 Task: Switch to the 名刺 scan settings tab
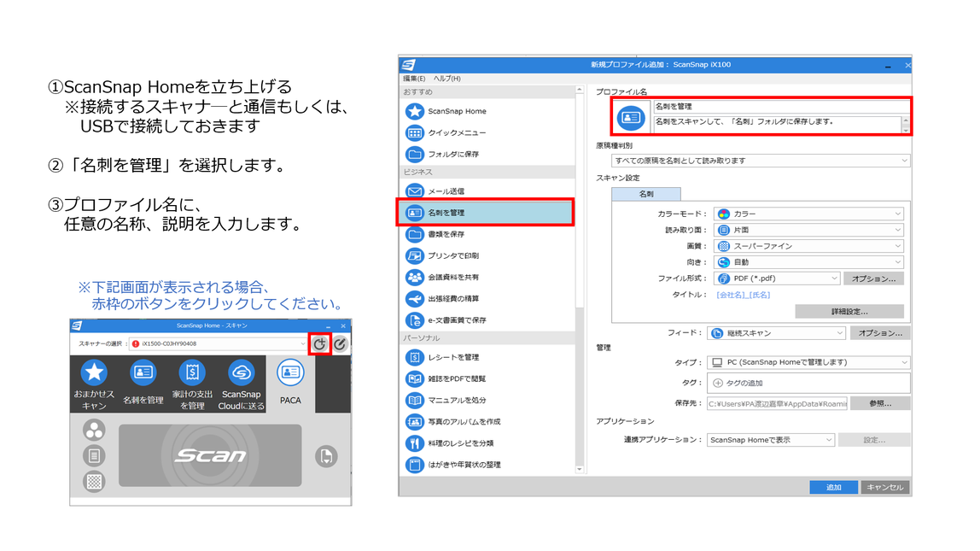645,194
